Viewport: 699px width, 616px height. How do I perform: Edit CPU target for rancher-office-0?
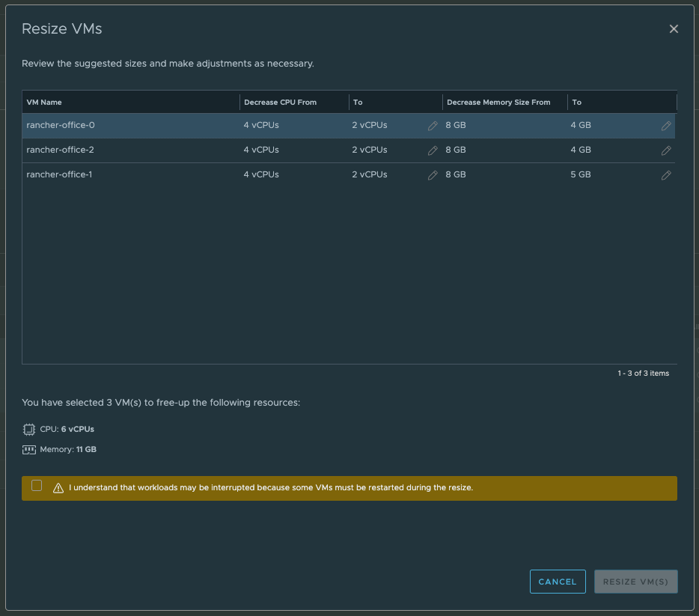pos(432,126)
